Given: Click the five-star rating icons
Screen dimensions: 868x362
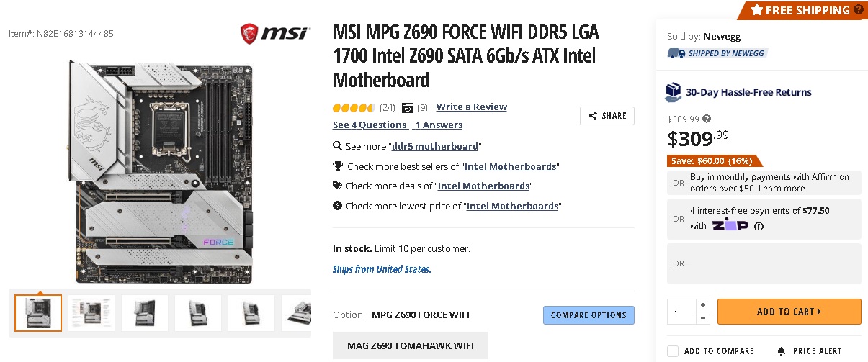Looking at the screenshot, I should coord(354,108).
